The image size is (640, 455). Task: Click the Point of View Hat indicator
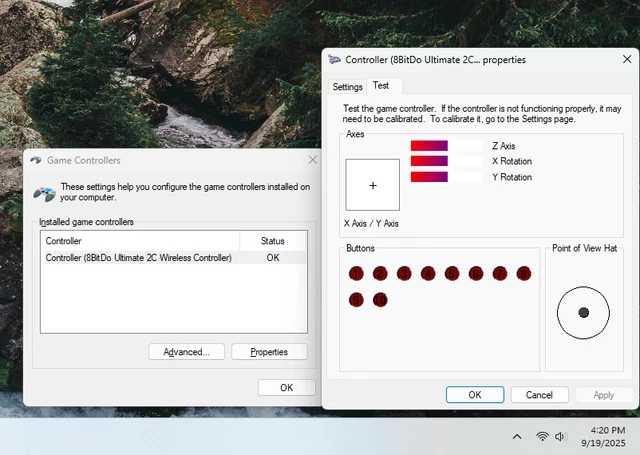tap(583, 313)
